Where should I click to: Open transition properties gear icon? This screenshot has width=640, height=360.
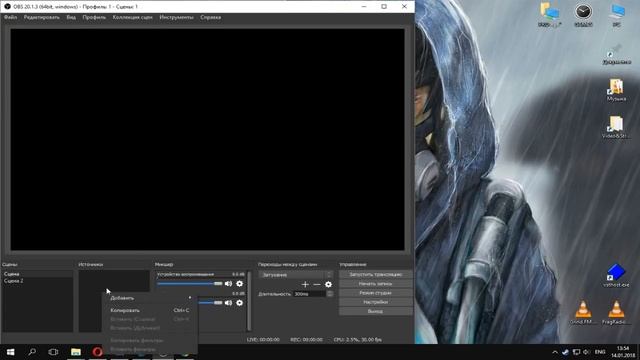(x=329, y=284)
